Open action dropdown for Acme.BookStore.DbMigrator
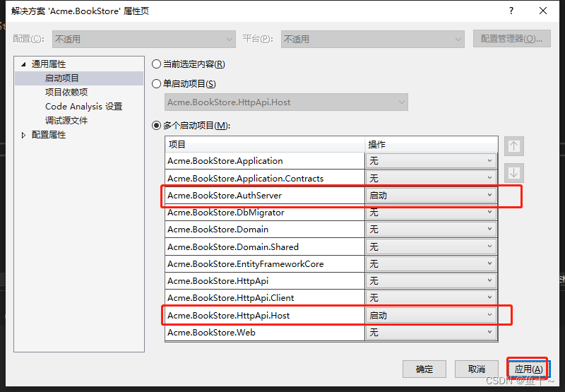This screenshot has height=392, width=565. [x=431, y=212]
